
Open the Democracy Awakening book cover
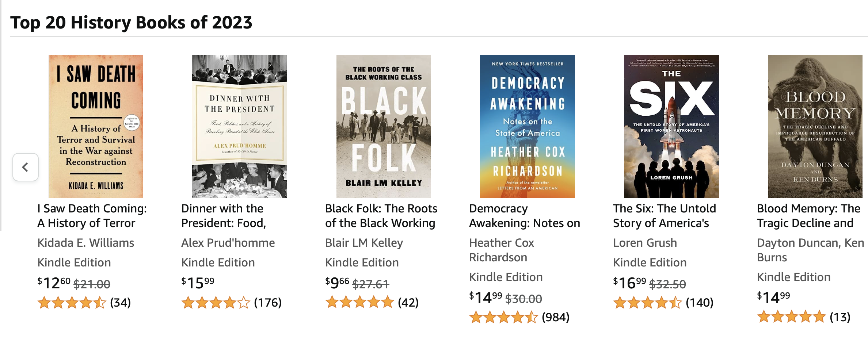coord(527,126)
